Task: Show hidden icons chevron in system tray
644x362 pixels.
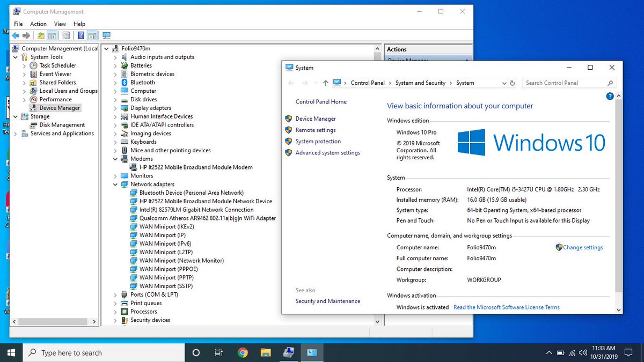Action: 548,352
